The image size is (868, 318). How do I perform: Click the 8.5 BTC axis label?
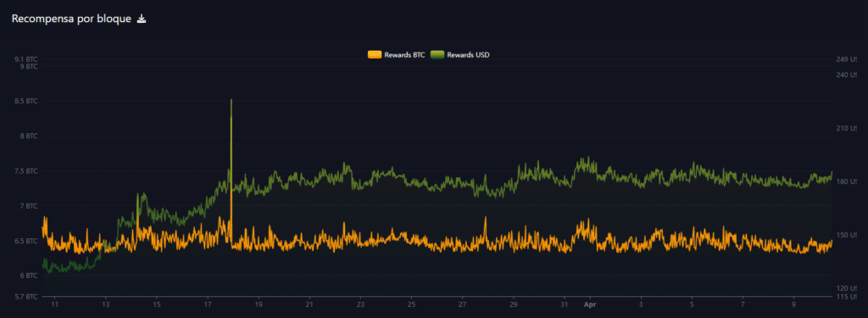point(26,102)
